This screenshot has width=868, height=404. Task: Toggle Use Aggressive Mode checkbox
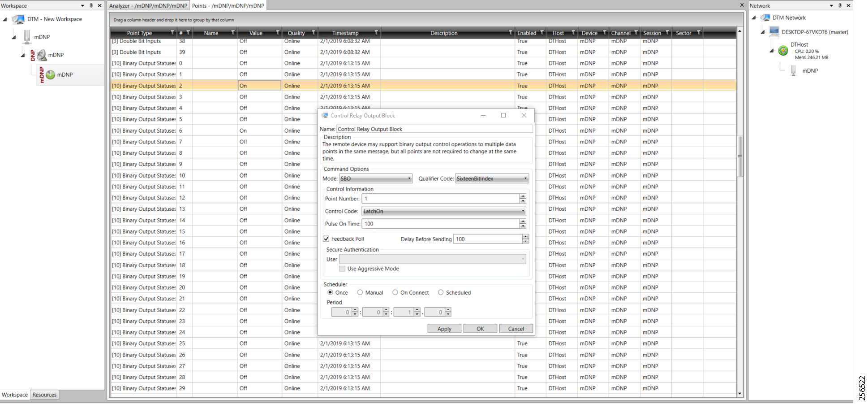click(x=342, y=269)
